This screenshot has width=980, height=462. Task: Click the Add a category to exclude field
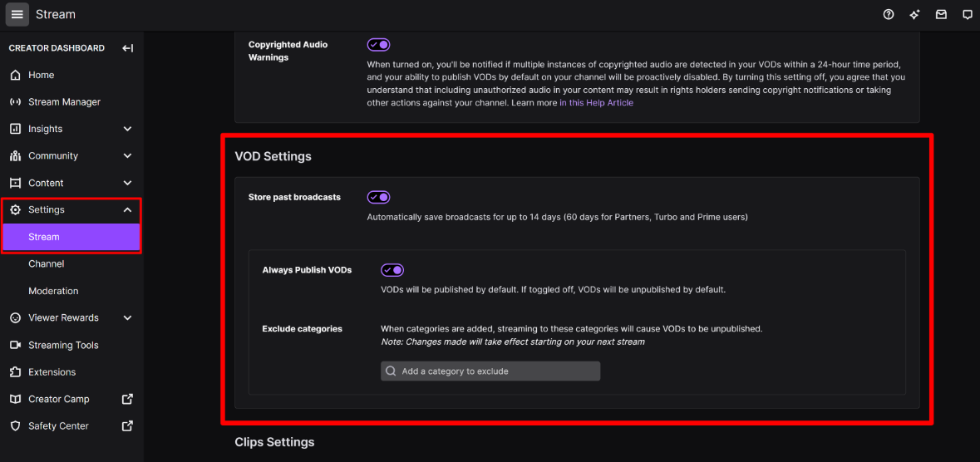(x=490, y=371)
